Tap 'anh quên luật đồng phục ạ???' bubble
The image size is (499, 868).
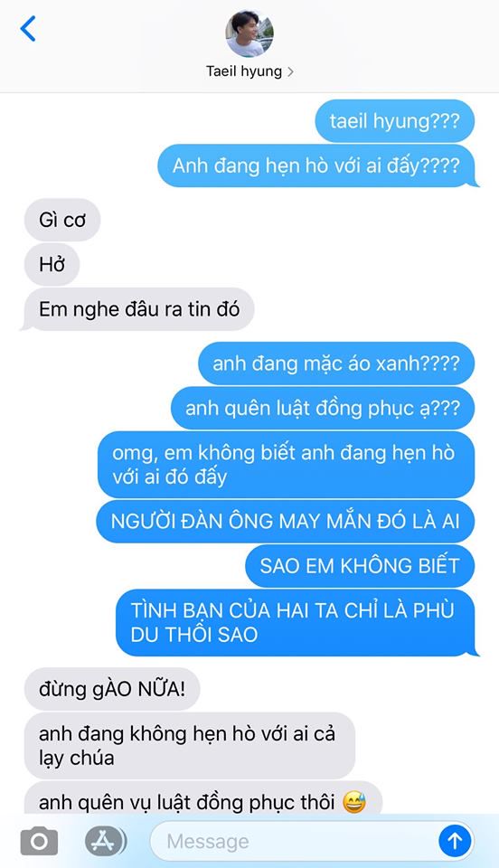[x=323, y=408]
